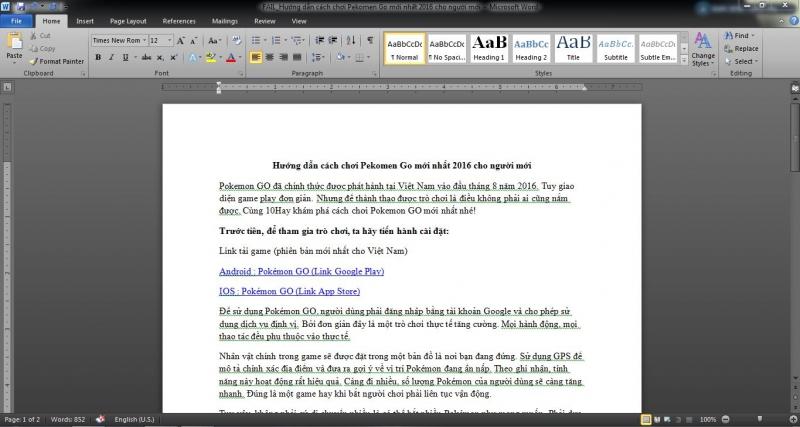Switch to the View tab
Screen dimensions: 800x427
(299, 21)
